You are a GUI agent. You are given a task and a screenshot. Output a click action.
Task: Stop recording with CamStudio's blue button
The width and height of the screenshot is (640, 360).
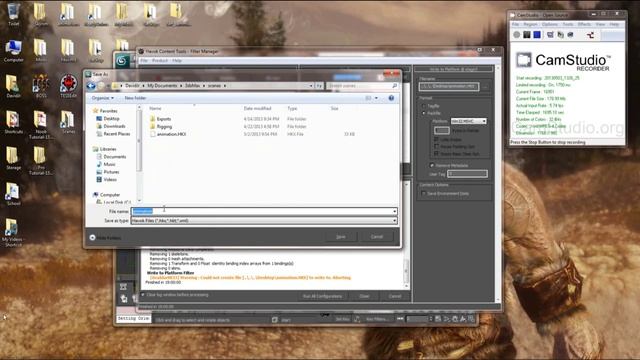[x=537, y=35]
